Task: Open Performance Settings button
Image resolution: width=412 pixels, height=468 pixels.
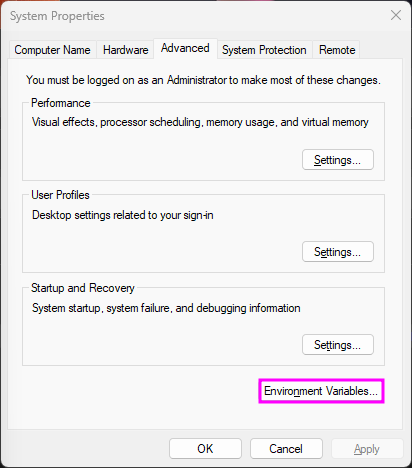Action: 338,160
